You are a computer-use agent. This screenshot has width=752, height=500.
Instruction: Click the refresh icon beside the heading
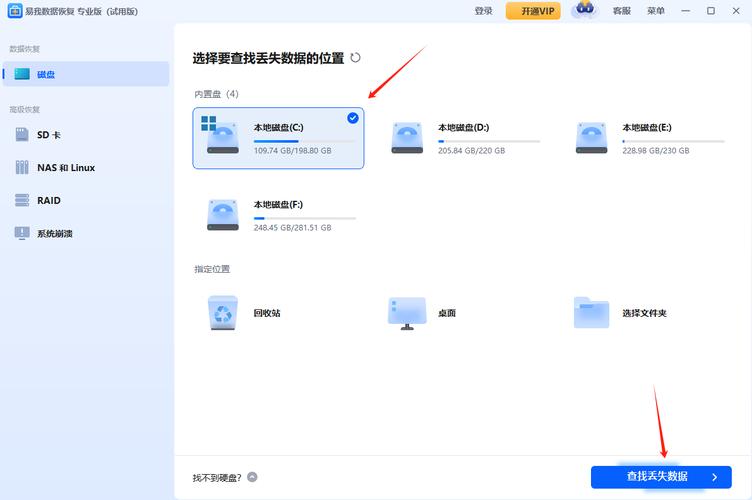[355, 58]
